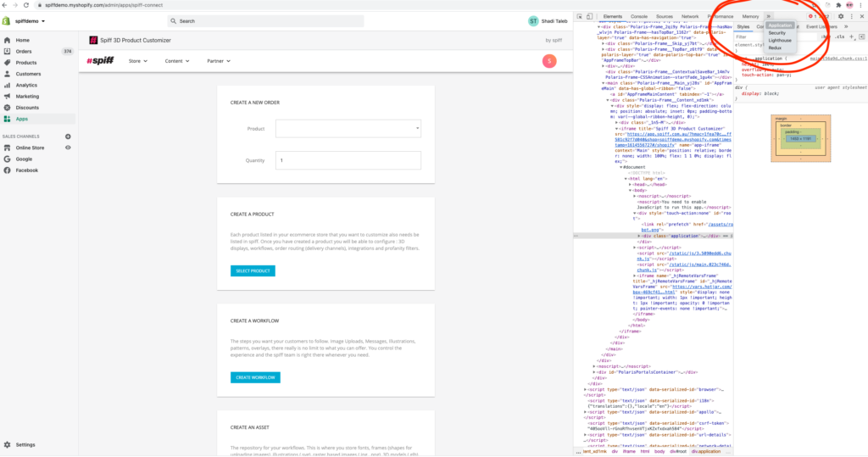Choose Lighthouse from the overflow menu
868x457 pixels.
pyautogui.click(x=780, y=41)
